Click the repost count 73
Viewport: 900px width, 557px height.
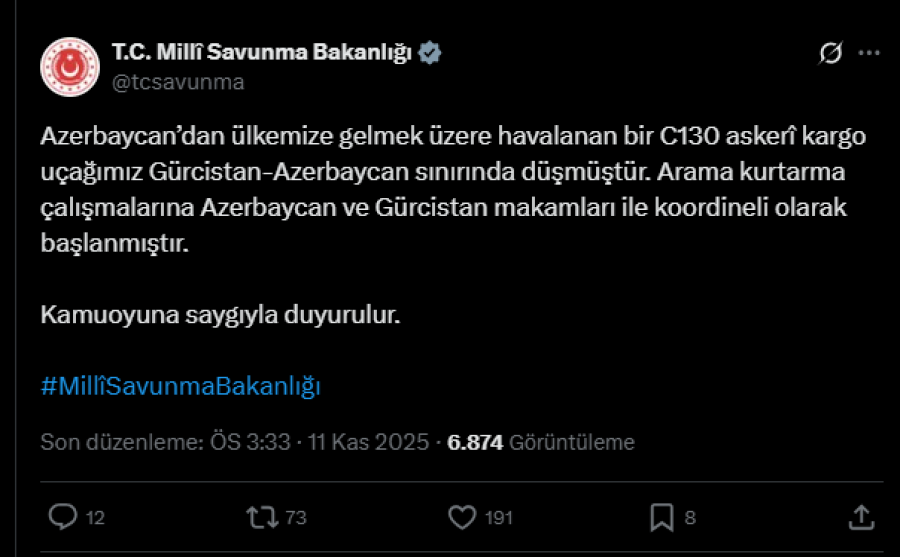point(295,518)
